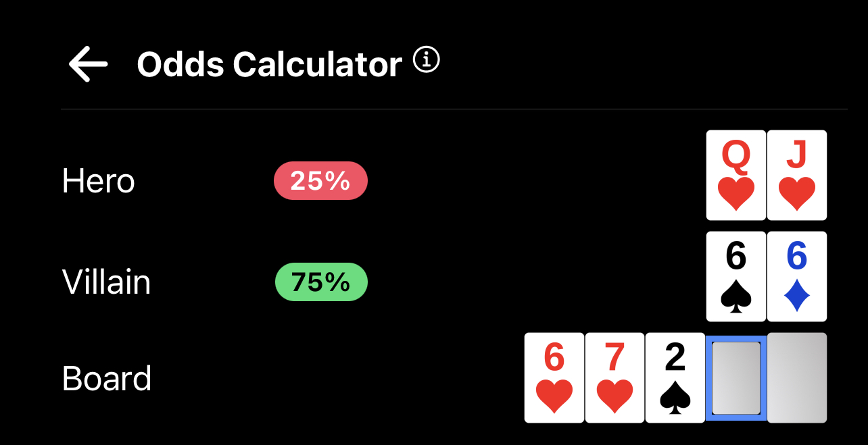Click Hero's red 25% equity badge
This screenshot has width=868, height=445.
[x=320, y=181]
